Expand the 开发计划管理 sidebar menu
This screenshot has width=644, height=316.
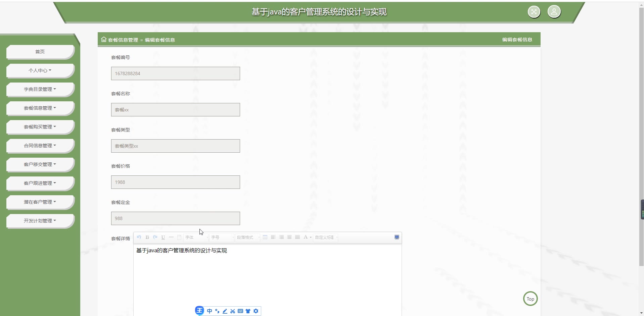click(40, 221)
